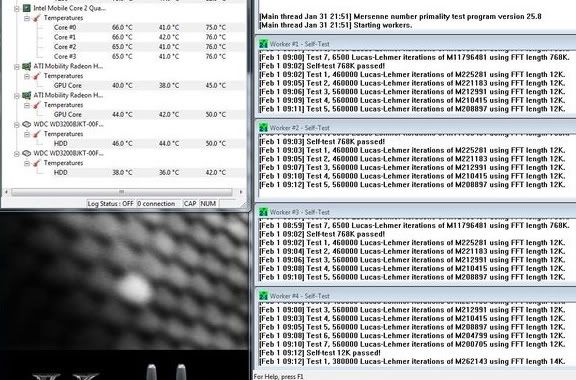Click the resize grip of hardware monitor window
Viewport: 576px width, 380px height.
click(244, 204)
